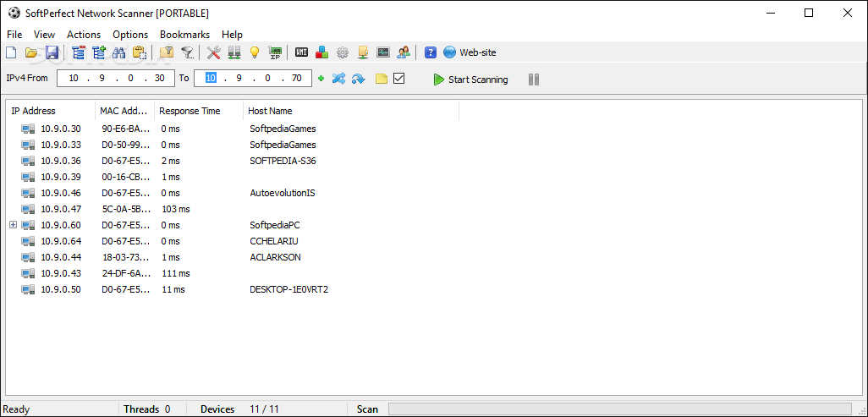868x417 pixels.
Task: Open the File menu
Action: [14, 35]
